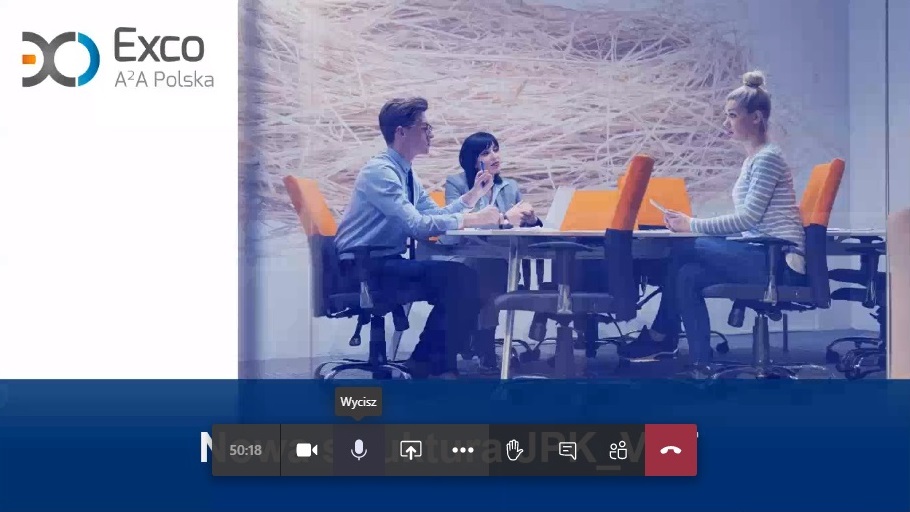This screenshot has height=512, width=910.
Task: Click the Wycisz tooltip label
Action: (359, 402)
